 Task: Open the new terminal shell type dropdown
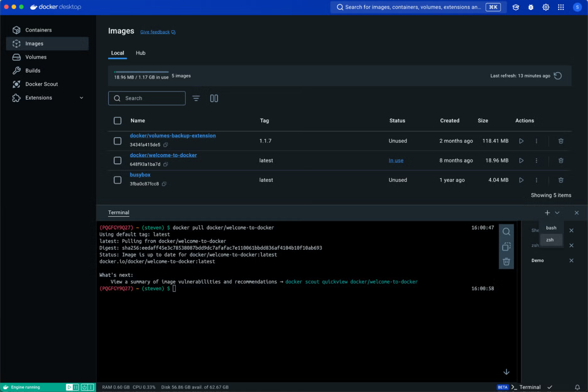(557, 212)
